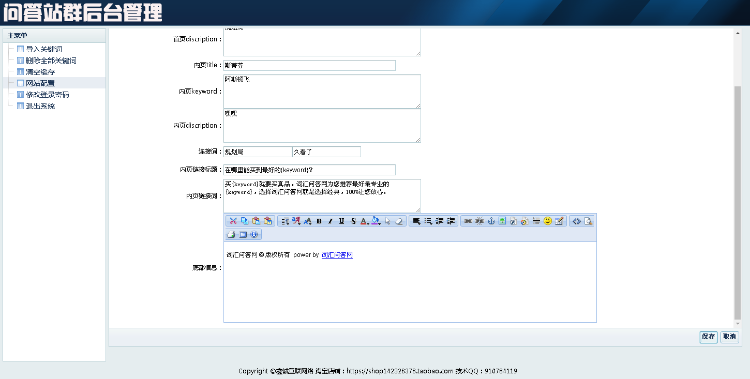
Task: Click the input field containing {keyword}? title
Action: coord(309,170)
